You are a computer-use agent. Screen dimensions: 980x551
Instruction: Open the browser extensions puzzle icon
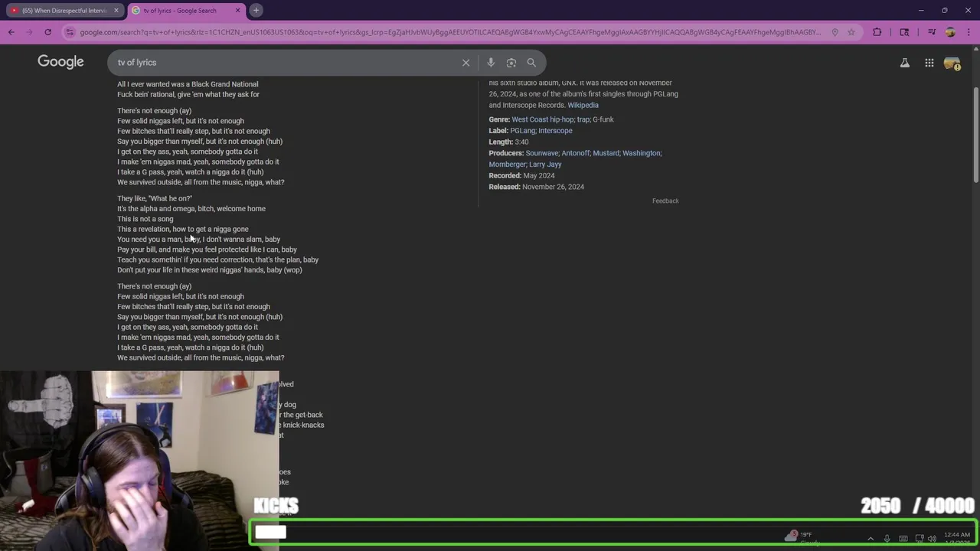[877, 32]
